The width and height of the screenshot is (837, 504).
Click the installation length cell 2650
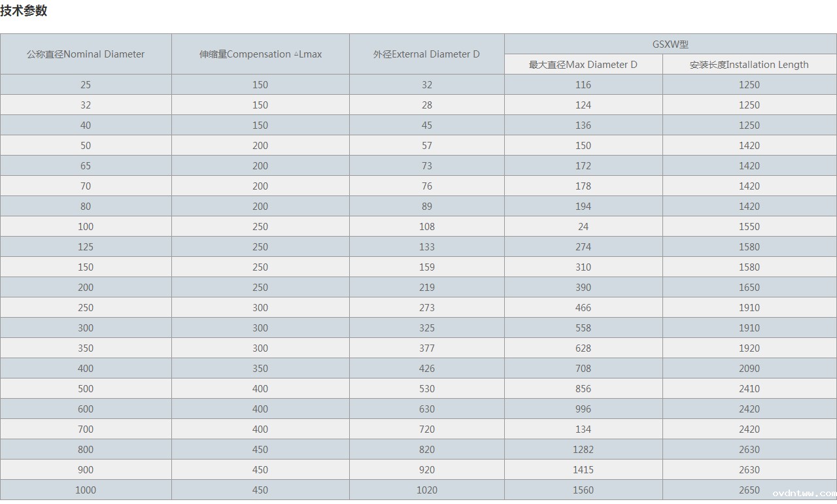coord(749,490)
